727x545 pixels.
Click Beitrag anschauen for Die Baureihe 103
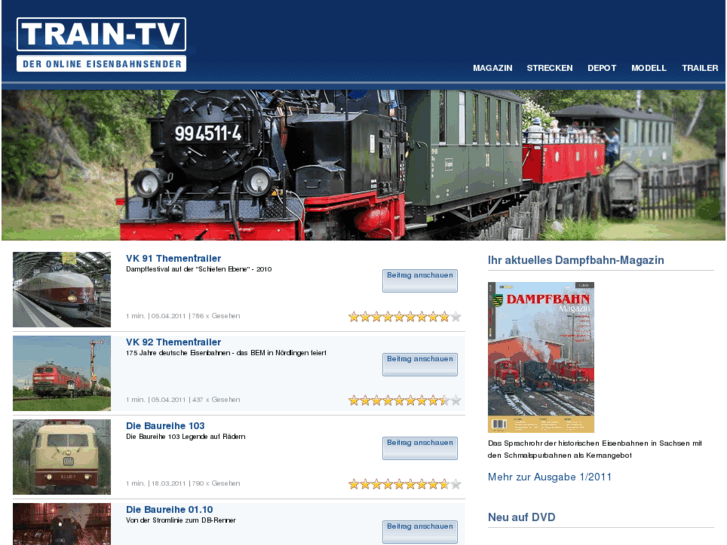[420, 448]
